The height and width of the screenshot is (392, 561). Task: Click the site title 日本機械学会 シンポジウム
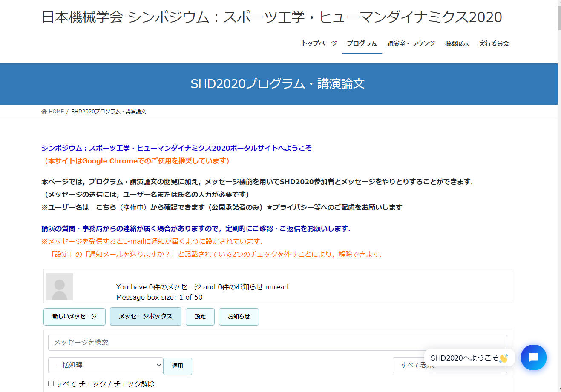pos(272,17)
